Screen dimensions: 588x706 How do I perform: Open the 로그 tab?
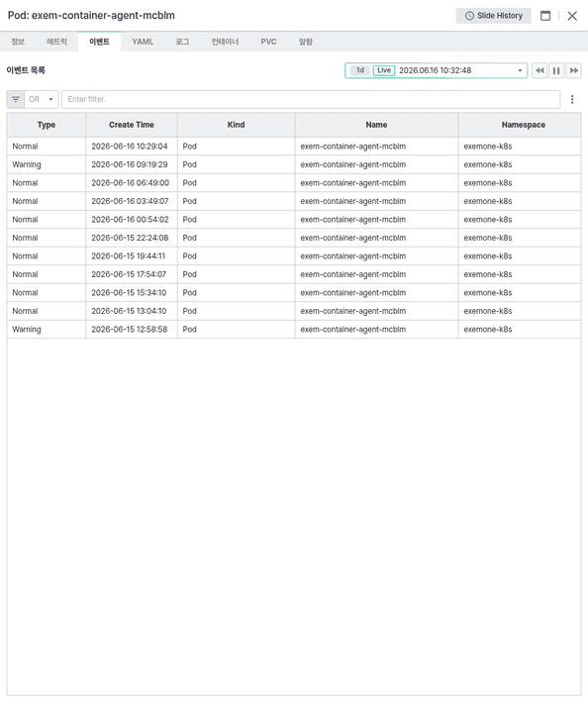(182, 42)
